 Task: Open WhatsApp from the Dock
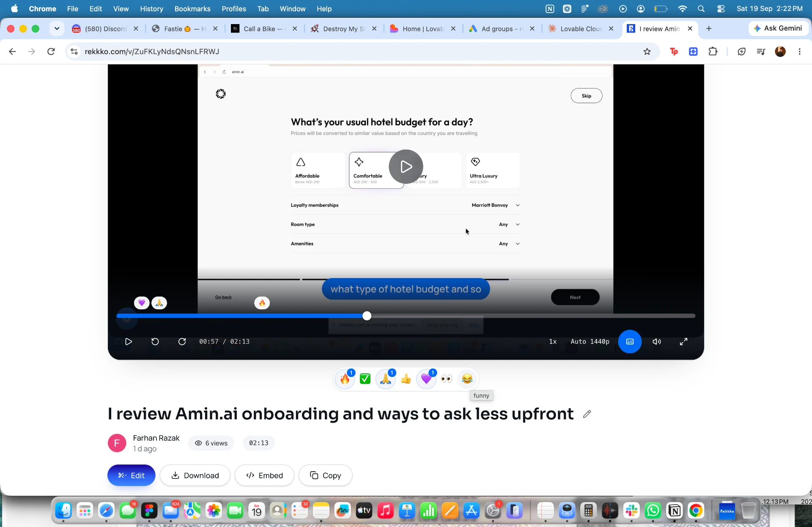click(x=653, y=511)
